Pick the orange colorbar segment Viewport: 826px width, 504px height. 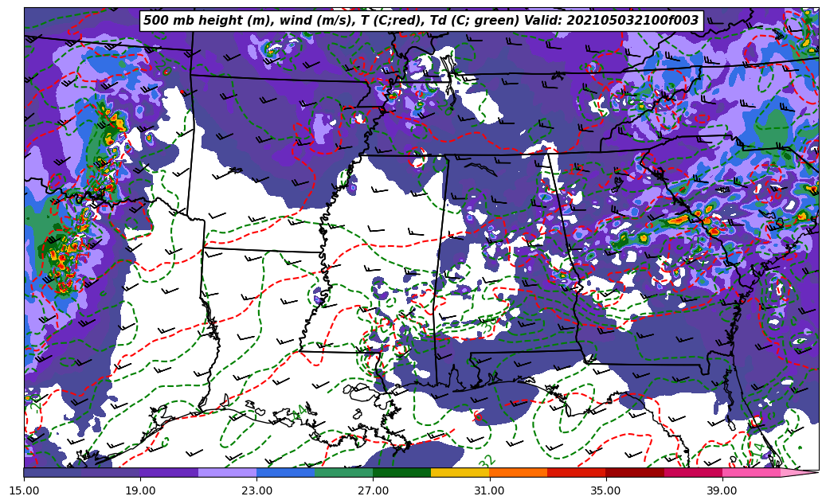518,472
